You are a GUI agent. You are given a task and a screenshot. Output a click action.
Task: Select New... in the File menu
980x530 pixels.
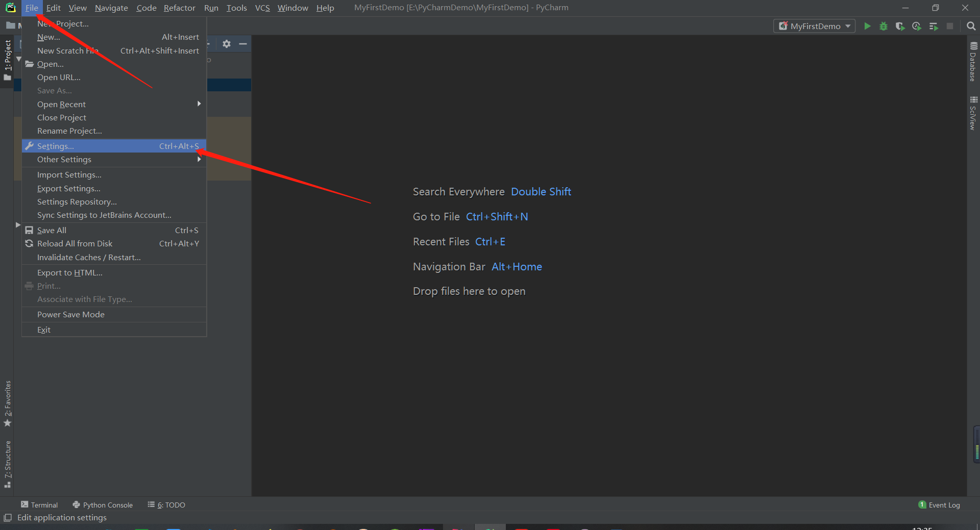(x=114, y=37)
